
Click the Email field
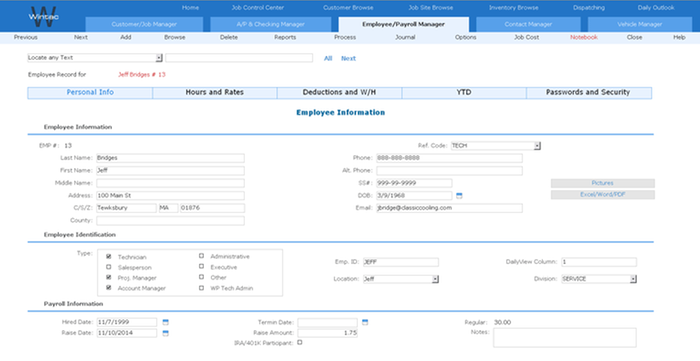pyautogui.click(x=449, y=208)
